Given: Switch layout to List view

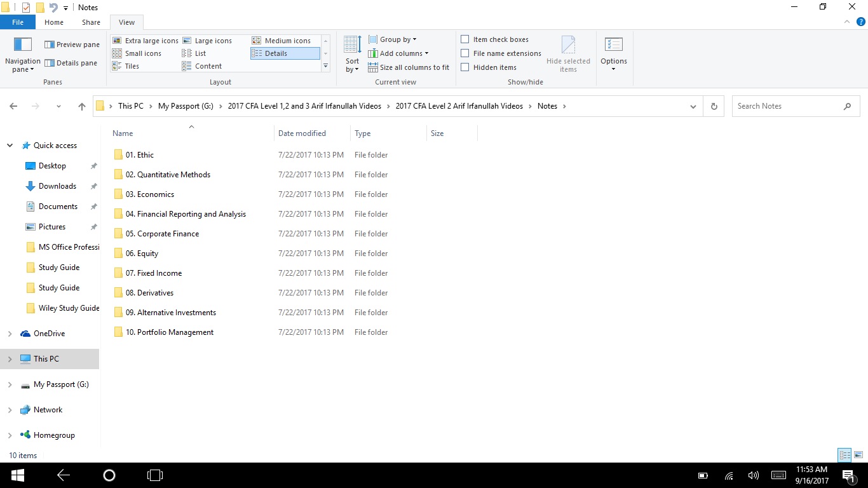Looking at the screenshot, I should point(194,53).
